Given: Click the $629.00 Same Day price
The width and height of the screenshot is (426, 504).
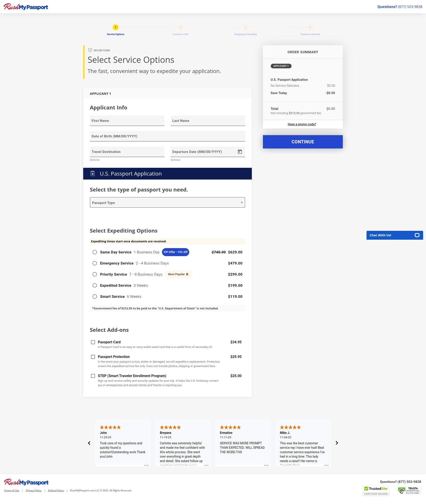Looking at the screenshot, I should point(235,252).
